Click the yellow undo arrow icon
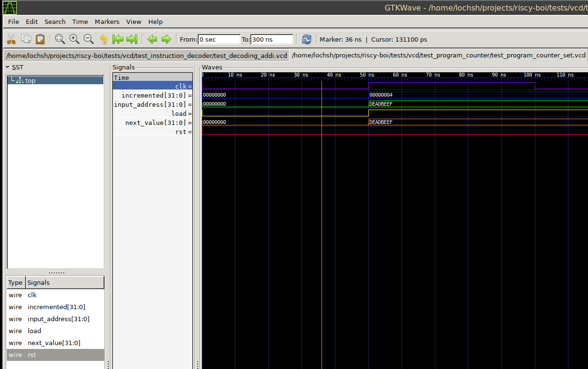 tap(103, 39)
